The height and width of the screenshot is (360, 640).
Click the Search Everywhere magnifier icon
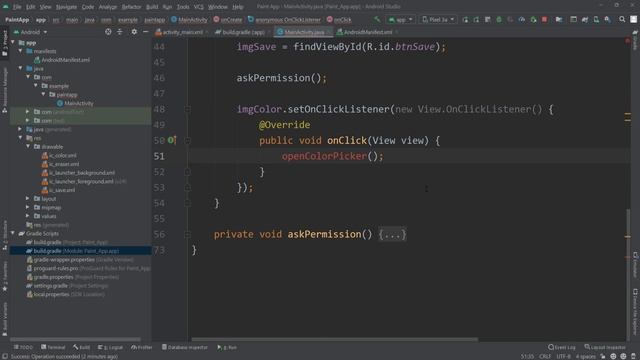point(622,19)
